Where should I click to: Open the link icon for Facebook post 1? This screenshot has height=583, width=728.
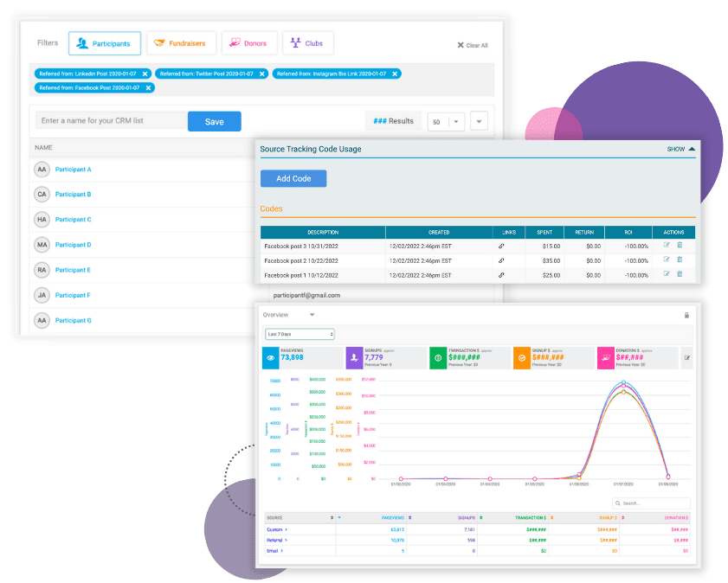501,275
